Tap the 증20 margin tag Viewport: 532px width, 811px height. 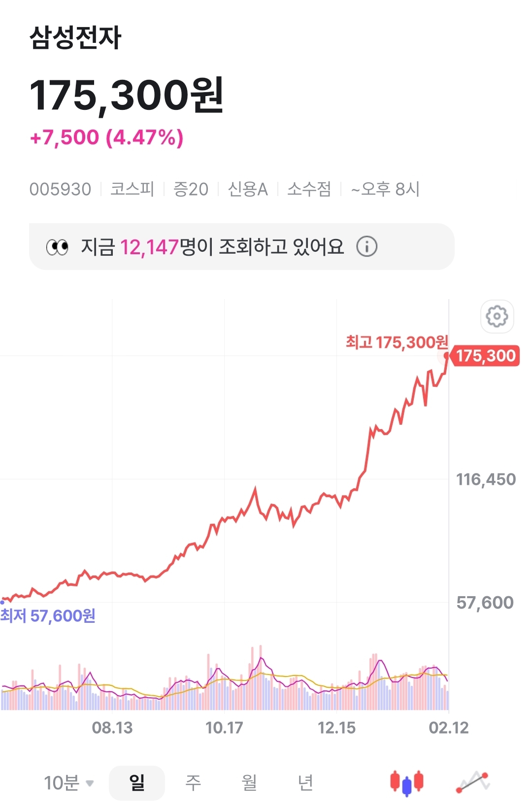click(x=191, y=189)
